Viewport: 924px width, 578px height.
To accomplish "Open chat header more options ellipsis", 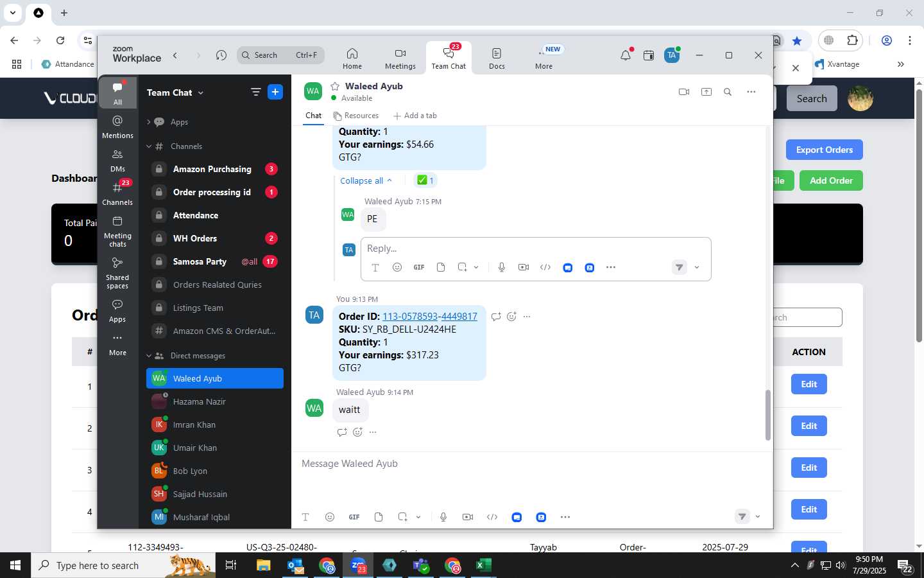I will coord(751,92).
